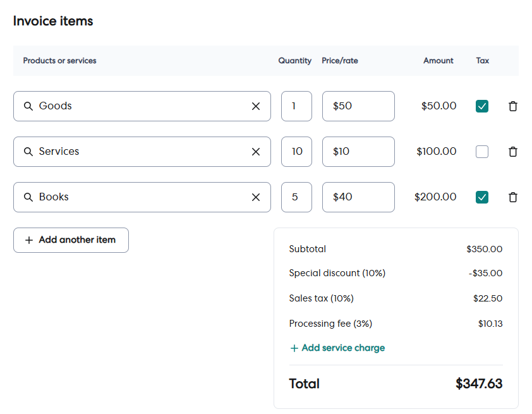Change the Books price of $40
The height and width of the screenshot is (414, 532).
(x=358, y=197)
